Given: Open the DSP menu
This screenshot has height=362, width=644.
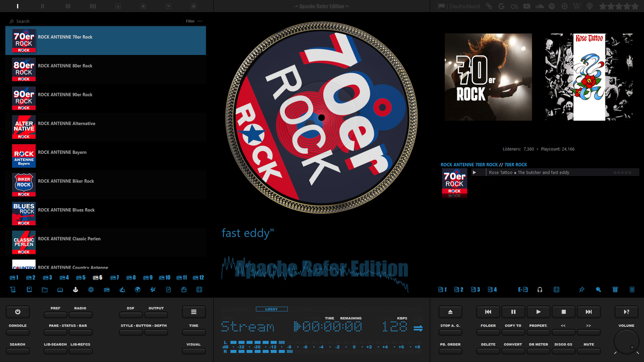Looking at the screenshot, I should (x=131, y=315).
